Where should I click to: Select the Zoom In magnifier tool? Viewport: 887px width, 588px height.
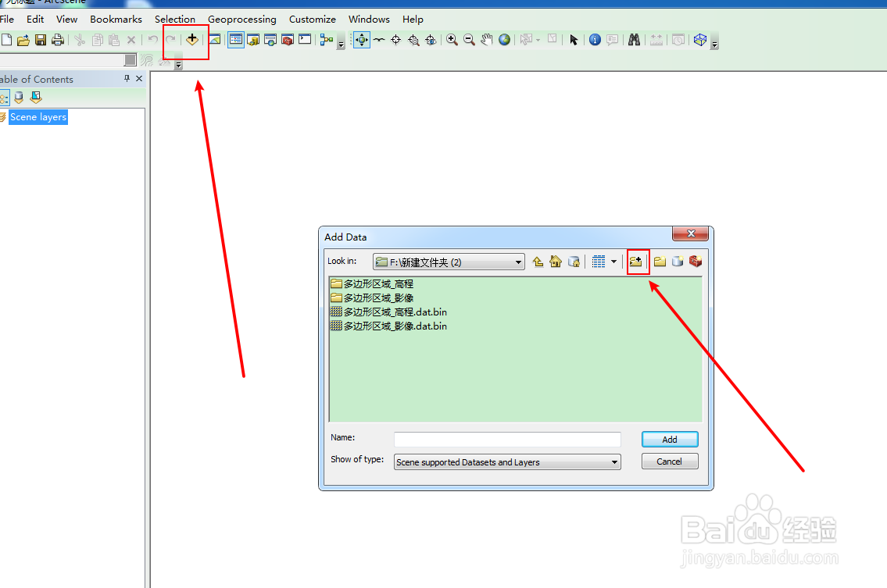(x=452, y=40)
